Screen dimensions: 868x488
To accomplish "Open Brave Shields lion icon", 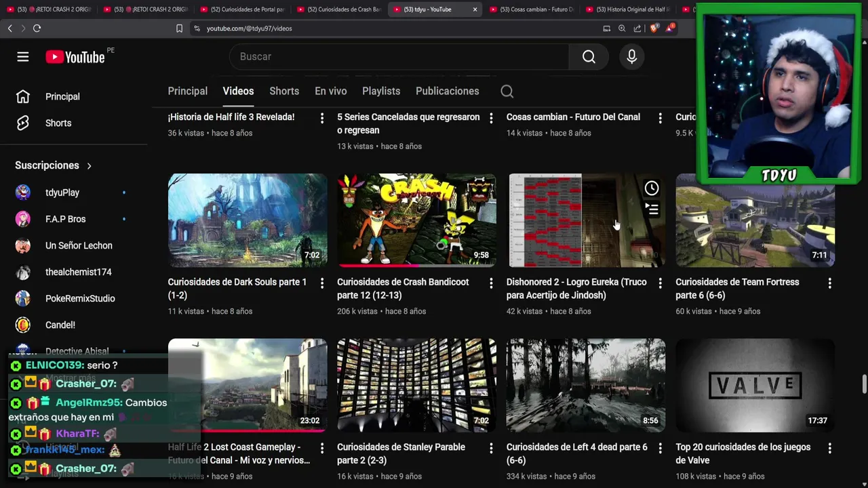I will pos(654,28).
